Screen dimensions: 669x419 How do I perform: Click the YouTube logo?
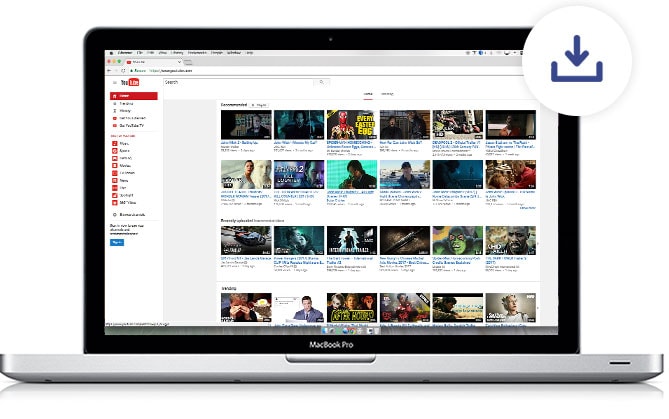click(x=130, y=82)
